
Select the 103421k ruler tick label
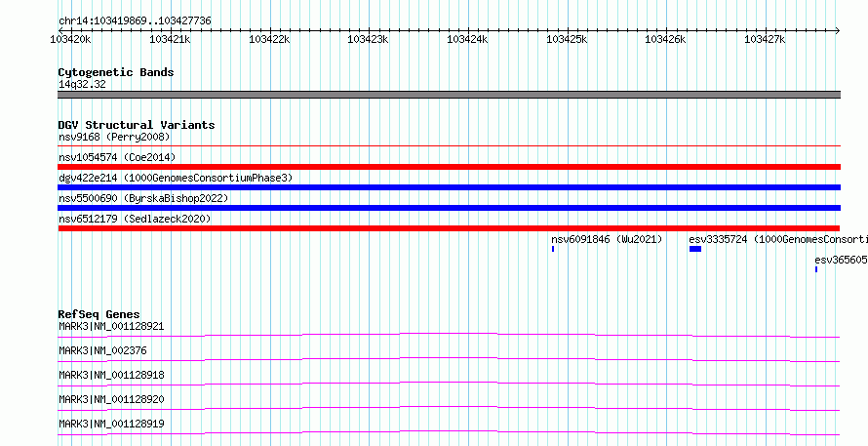[x=170, y=39]
